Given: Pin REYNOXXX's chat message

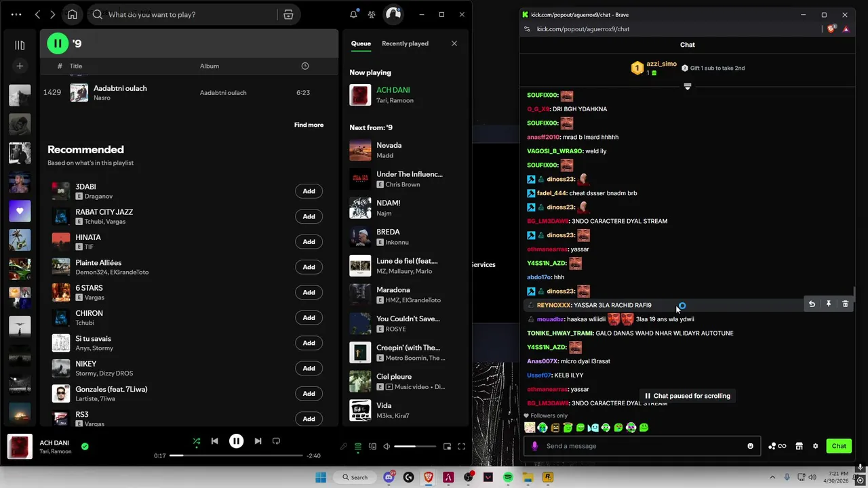Looking at the screenshot, I should [829, 304].
